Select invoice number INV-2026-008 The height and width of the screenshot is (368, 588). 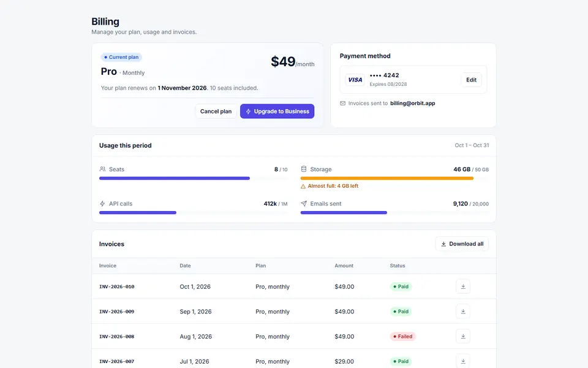(x=116, y=337)
